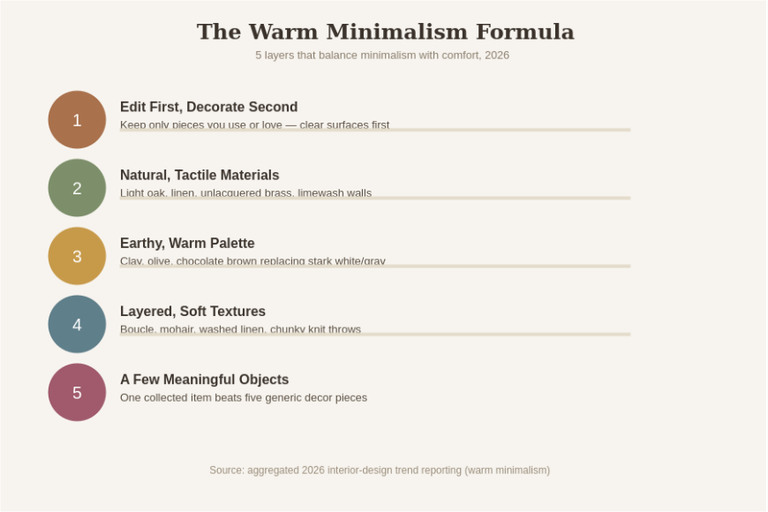Click the divider line under item 1

pyautogui.click(x=375, y=130)
